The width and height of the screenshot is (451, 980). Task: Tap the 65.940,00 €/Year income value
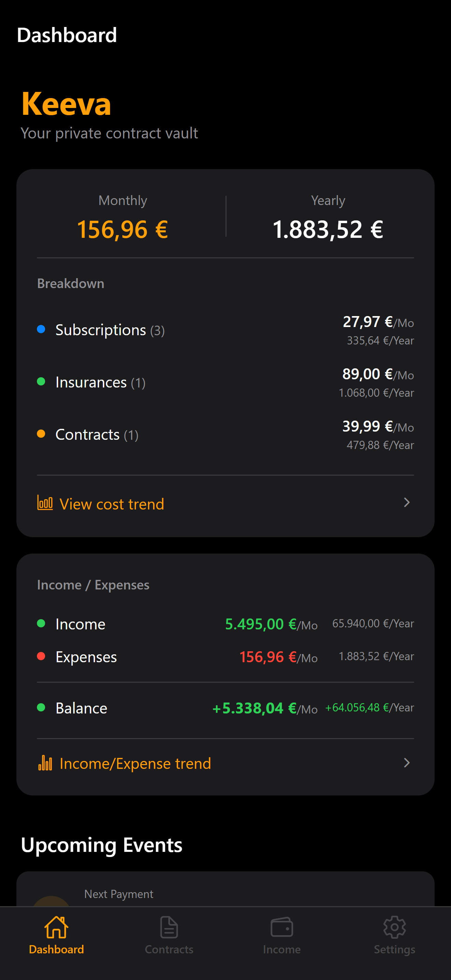[373, 624]
